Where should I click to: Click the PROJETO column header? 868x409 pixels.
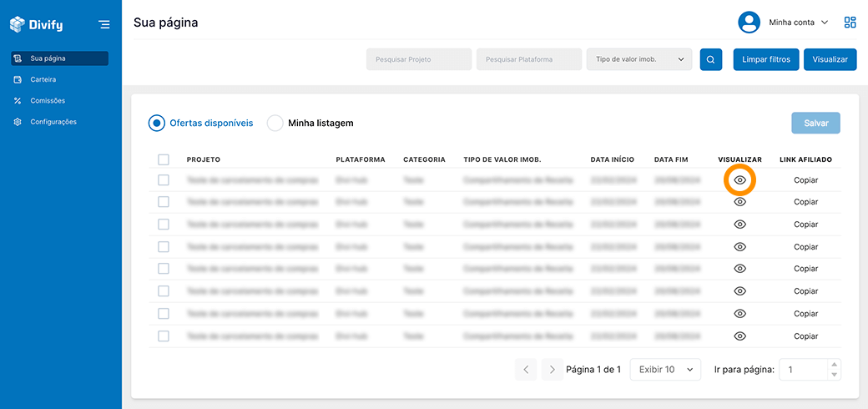coord(203,159)
